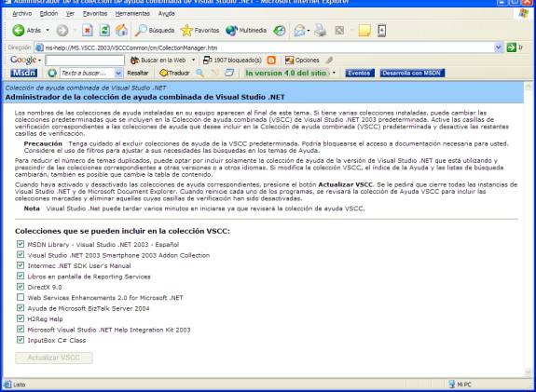536x392 pixels.
Task: Click the Google toolbar search field
Action: 85,61
